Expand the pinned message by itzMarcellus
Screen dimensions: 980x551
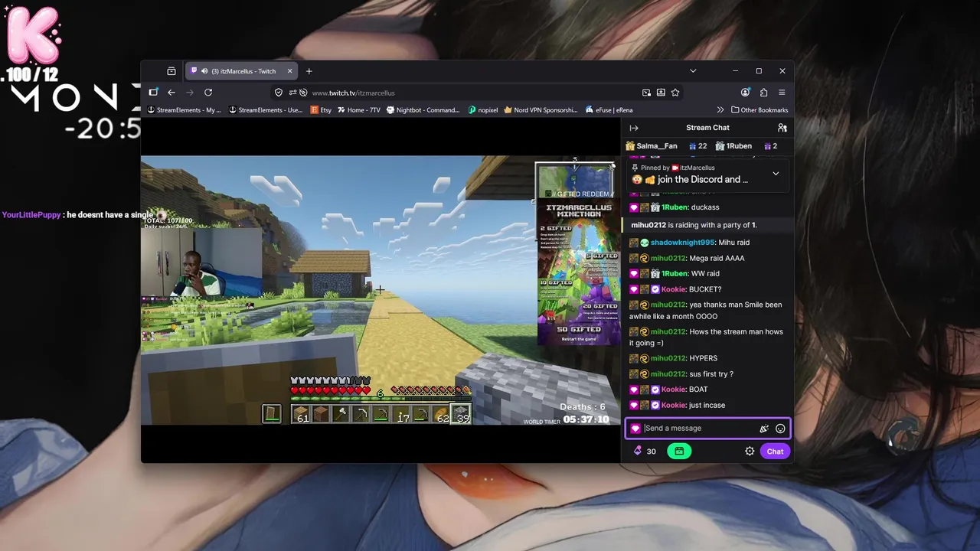pos(776,174)
